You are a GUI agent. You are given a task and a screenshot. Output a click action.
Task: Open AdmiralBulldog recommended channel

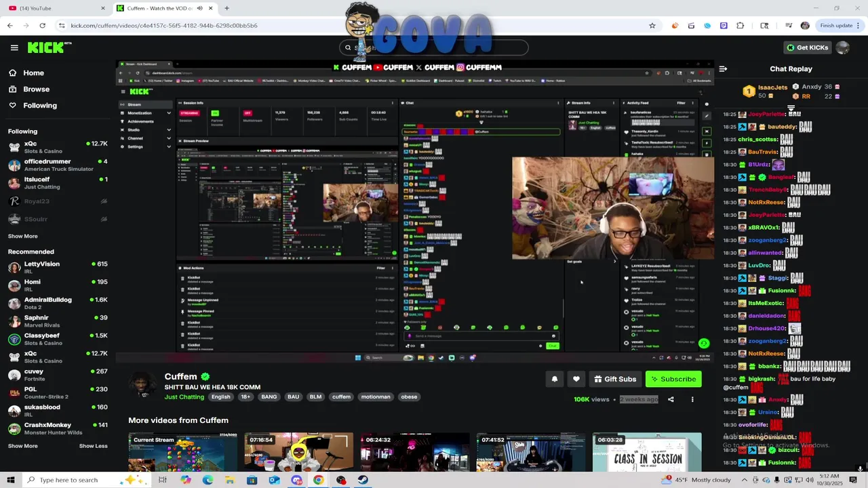[58, 304]
